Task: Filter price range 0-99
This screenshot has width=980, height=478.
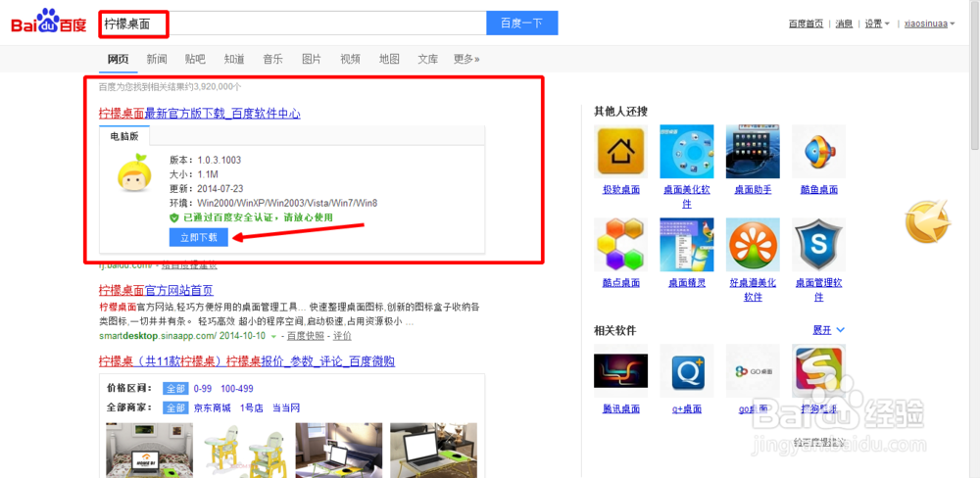Action: pyautogui.click(x=203, y=389)
